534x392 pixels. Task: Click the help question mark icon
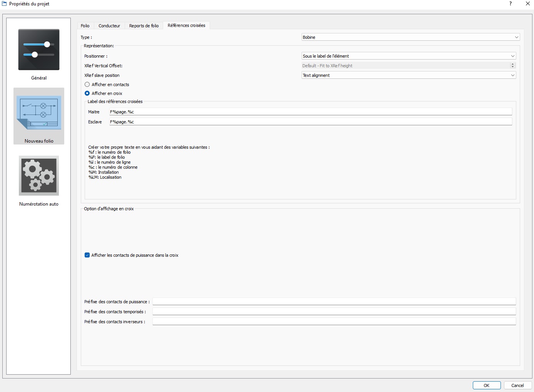point(511,3)
